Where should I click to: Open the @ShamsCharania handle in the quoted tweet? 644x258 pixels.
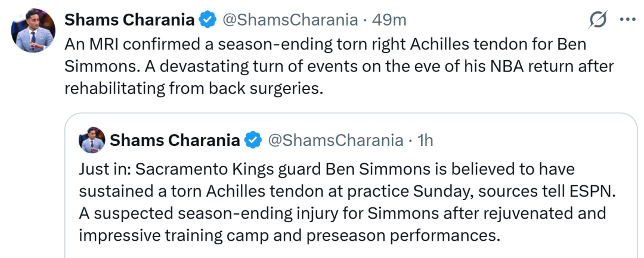[336, 140]
